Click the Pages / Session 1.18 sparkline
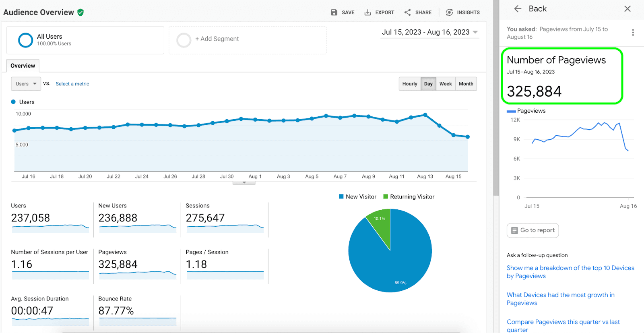 (x=225, y=275)
